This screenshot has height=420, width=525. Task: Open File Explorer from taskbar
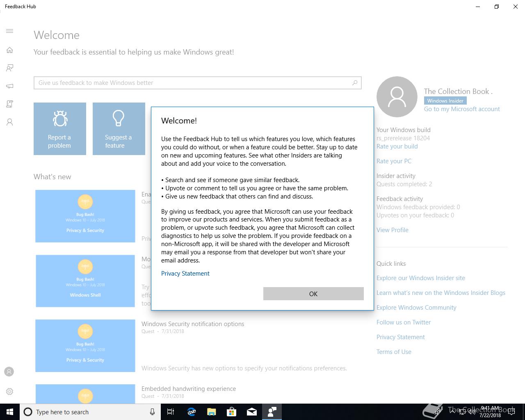(211, 412)
